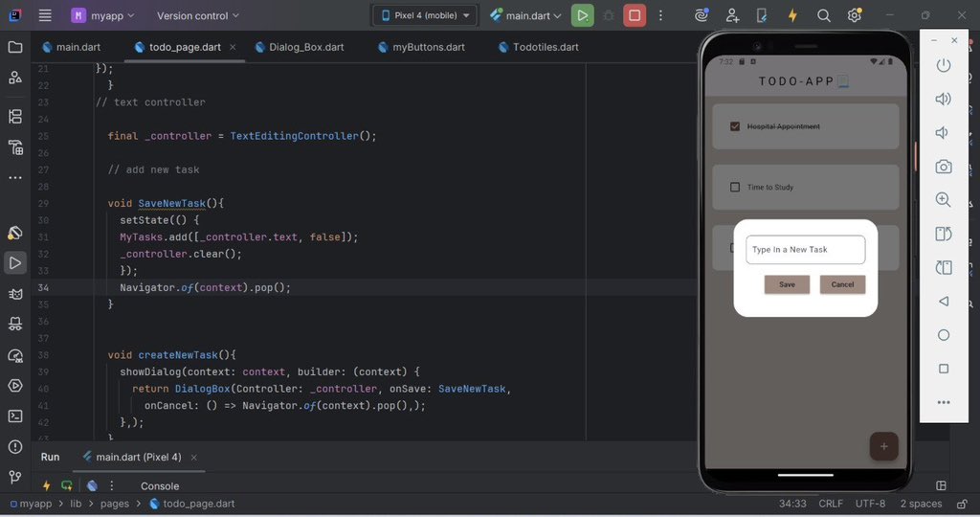Open Logcat cat icon in sidebar
This screenshot has height=517, width=980.
tap(15, 294)
